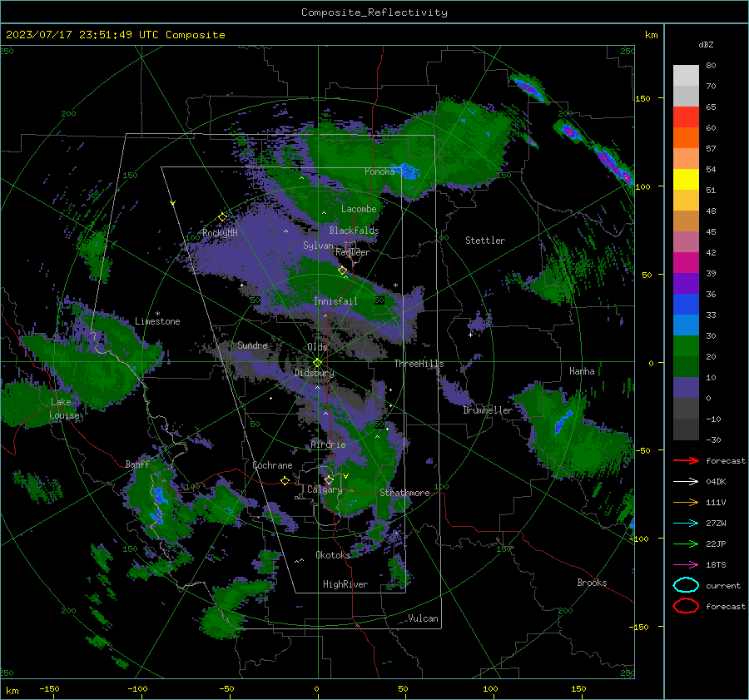Click the red forecast ellipse legend icon
This screenshot has width=749, height=700.
click(x=686, y=606)
